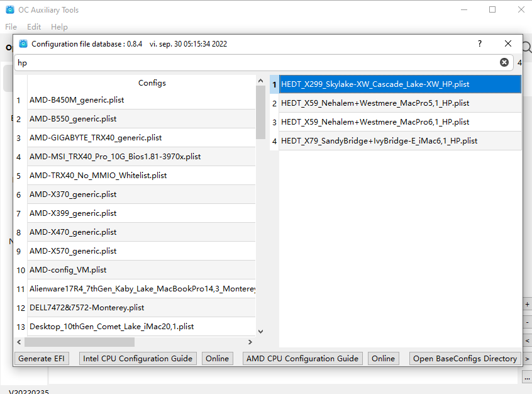Select HEDT_X79_SandyBridge+IvyBridge-E_iMac6,1_HP.plist result
Viewport: 532px width, 394px height.
pyautogui.click(x=401, y=141)
